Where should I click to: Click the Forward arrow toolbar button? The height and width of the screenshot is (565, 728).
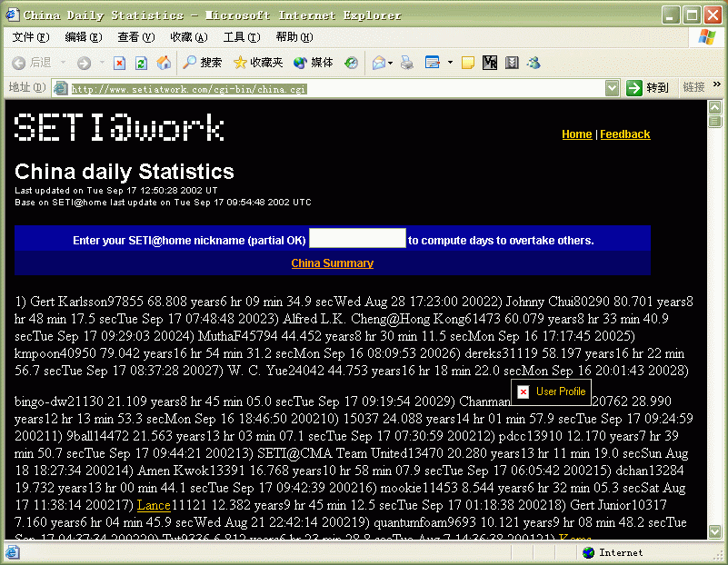(x=84, y=63)
